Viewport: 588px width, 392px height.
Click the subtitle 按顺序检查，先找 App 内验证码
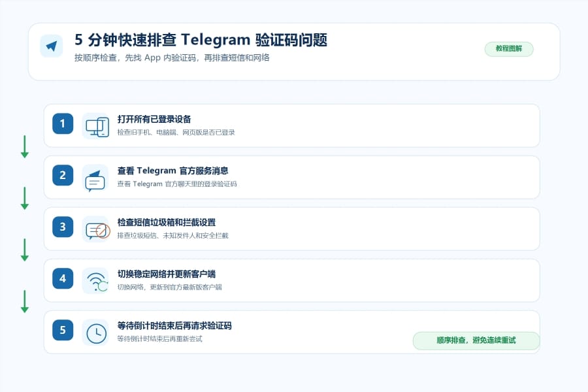[135, 57]
